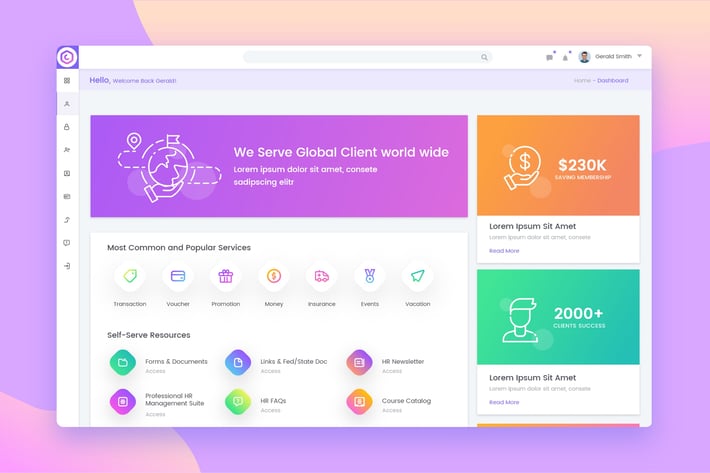The image size is (710, 473).
Task: Open the Vacation paper plane icon
Action: point(417,276)
